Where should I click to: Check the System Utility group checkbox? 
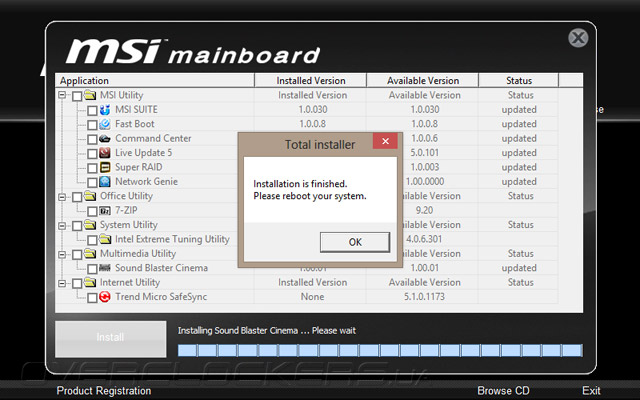[x=77, y=226]
